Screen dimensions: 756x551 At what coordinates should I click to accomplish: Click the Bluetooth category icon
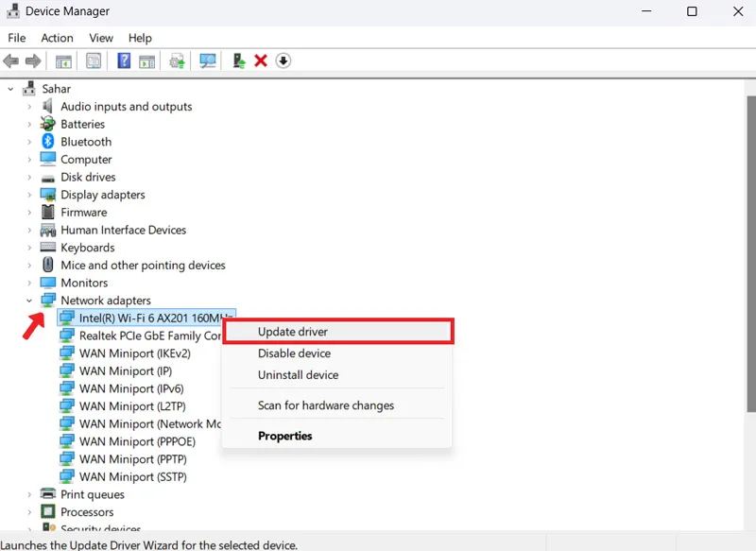click(x=48, y=141)
